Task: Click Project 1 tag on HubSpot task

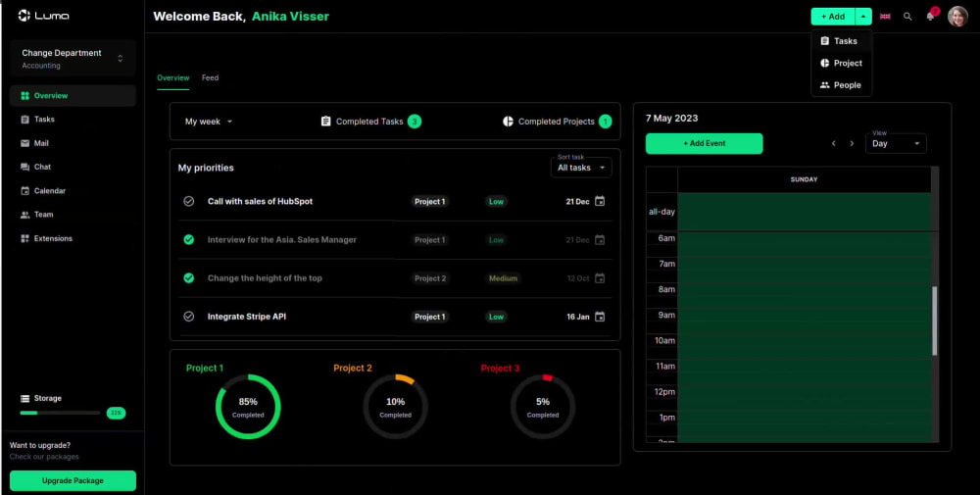Action: click(x=430, y=201)
